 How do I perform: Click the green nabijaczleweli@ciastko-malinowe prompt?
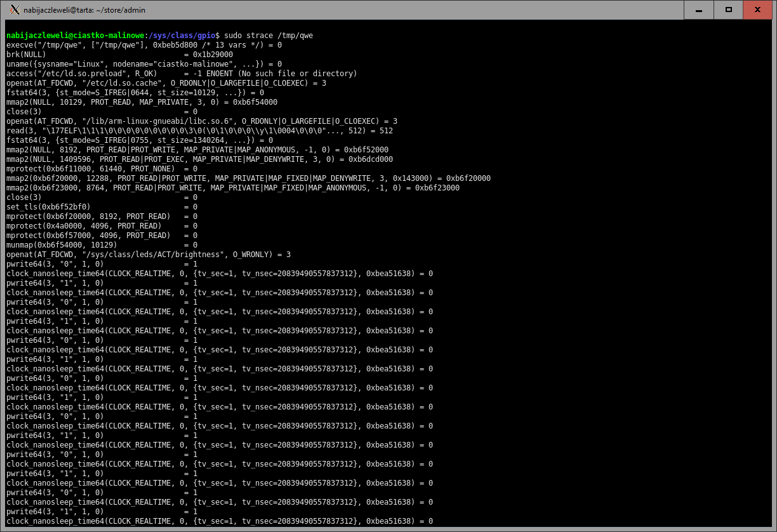[75, 36]
